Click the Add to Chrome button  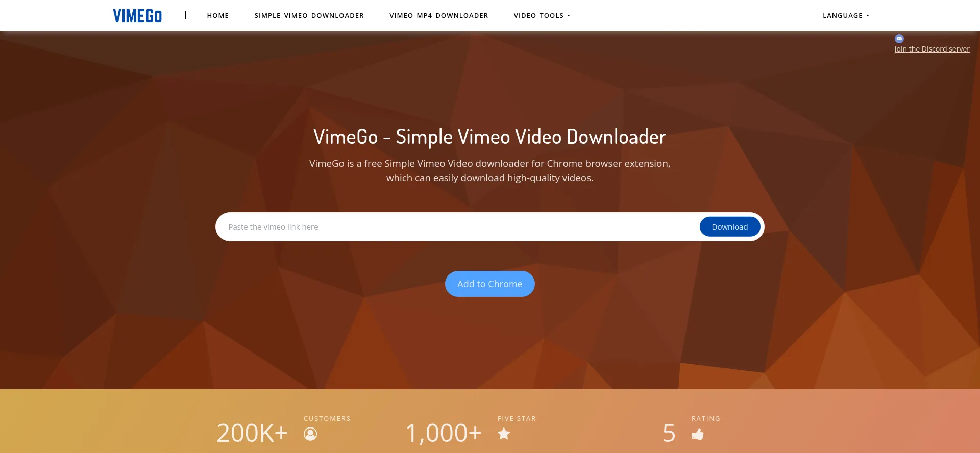pos(490,284)
